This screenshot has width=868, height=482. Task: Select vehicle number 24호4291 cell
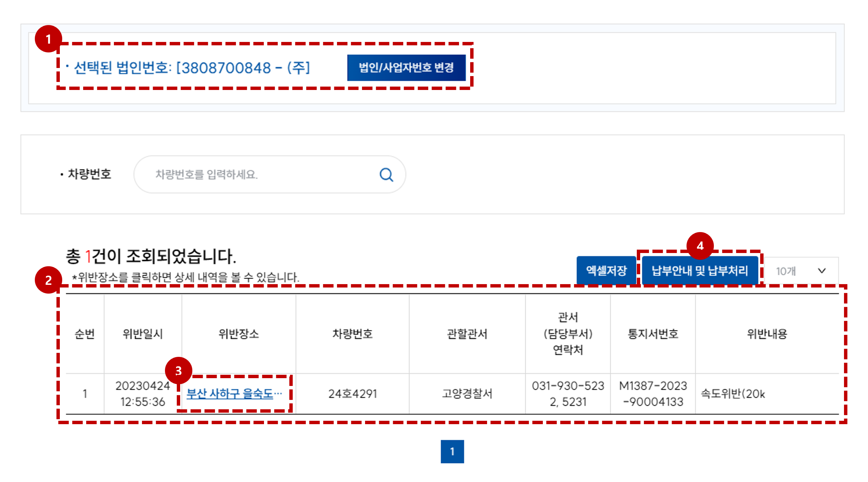[x=352, y=394]
